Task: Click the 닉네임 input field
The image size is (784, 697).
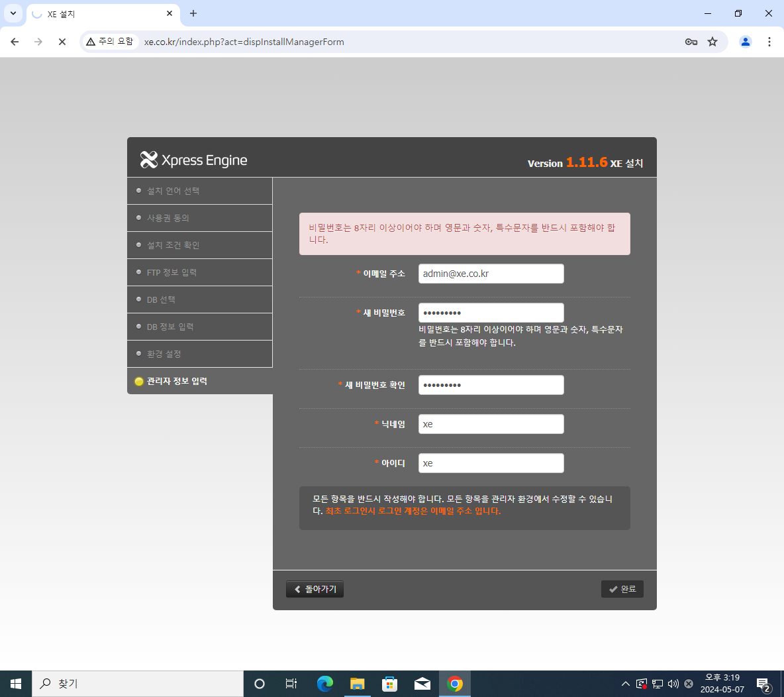Action: click(491, 424)
